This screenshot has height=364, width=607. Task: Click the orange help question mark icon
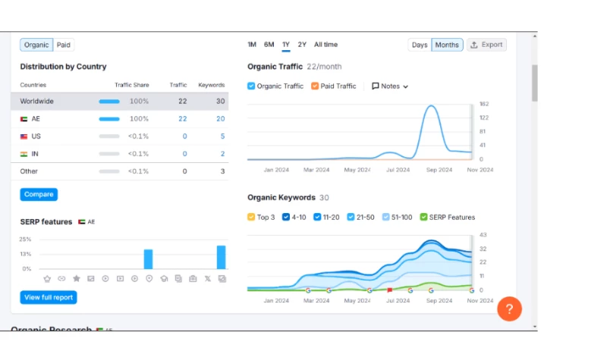pos(509,309)
